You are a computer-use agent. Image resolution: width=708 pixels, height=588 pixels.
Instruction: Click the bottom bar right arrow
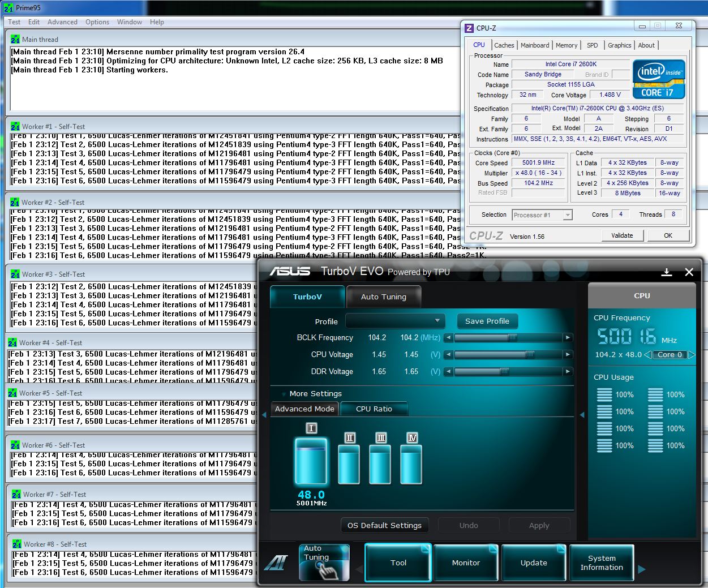coord(641,569)
